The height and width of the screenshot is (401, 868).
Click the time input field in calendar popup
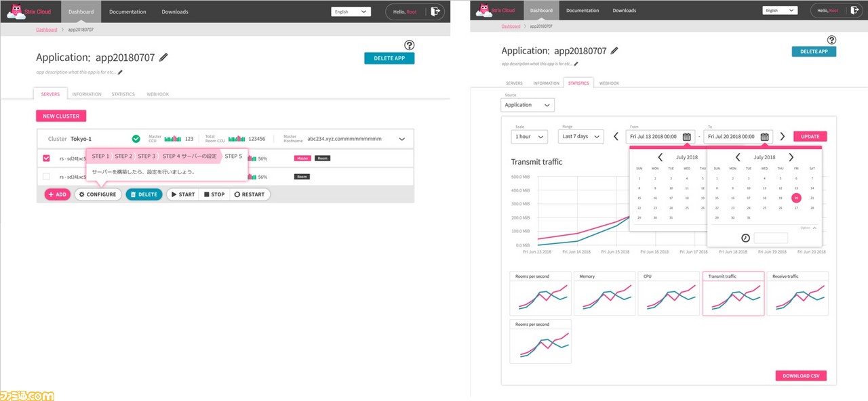[x=771, y=238]
